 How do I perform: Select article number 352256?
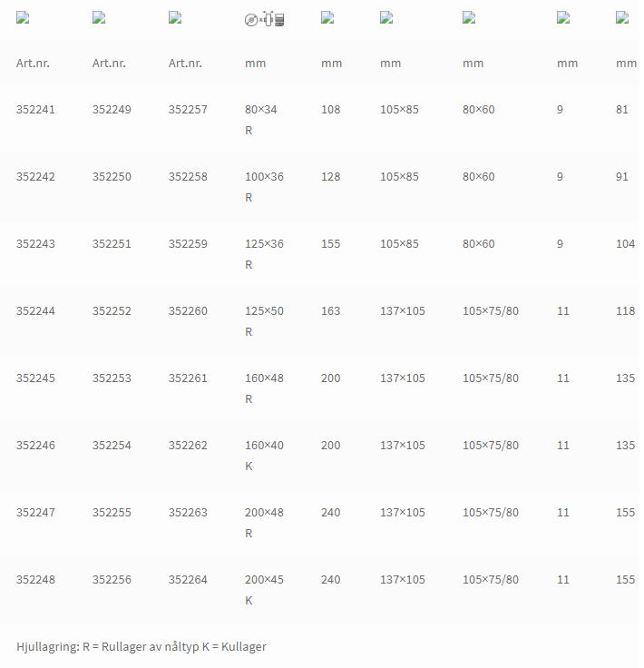pyautogui.click(x=112, y=580)
